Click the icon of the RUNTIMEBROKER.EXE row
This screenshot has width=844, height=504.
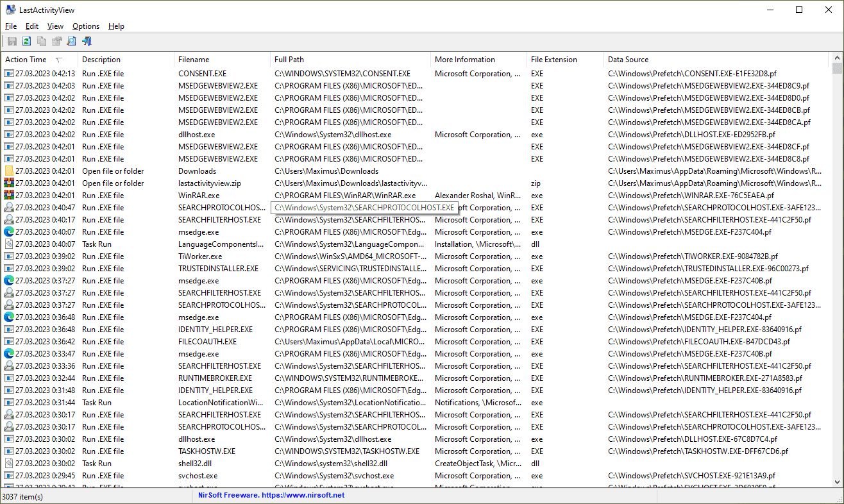(x=9, y=378)
